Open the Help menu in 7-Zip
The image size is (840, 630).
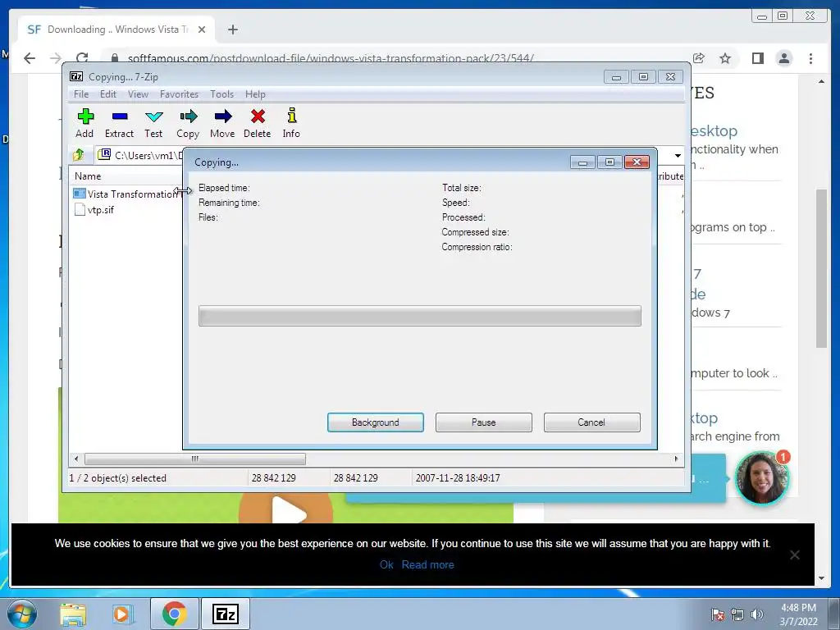tap(255, 94)
